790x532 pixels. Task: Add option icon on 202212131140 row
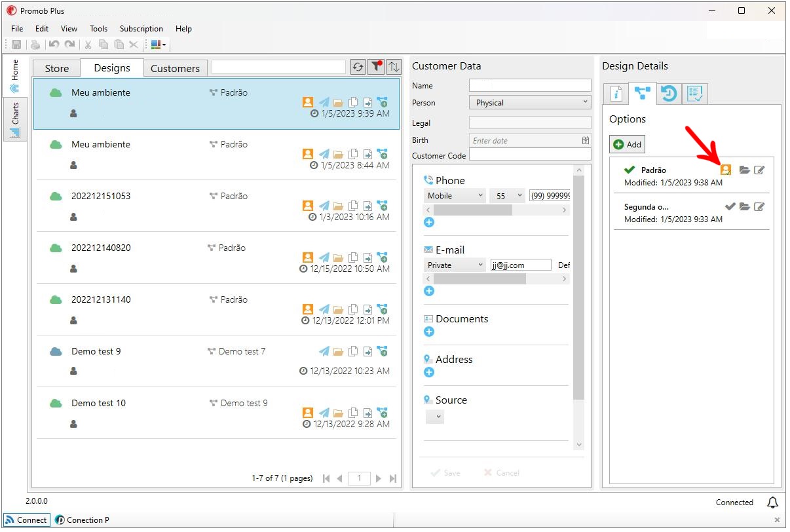click(x=383, y=309)
